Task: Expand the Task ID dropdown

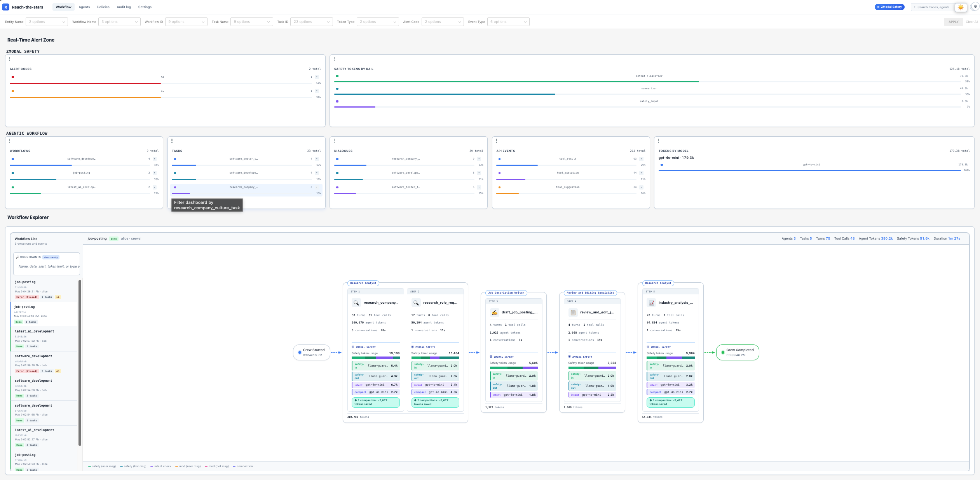Action: tap(311, 22)
